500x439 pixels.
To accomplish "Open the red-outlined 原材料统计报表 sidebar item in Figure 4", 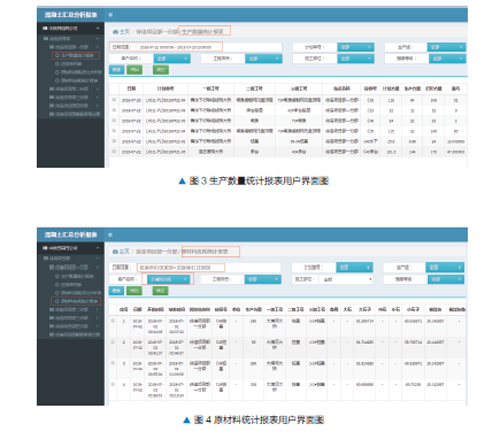I will [x=76, y=301].
